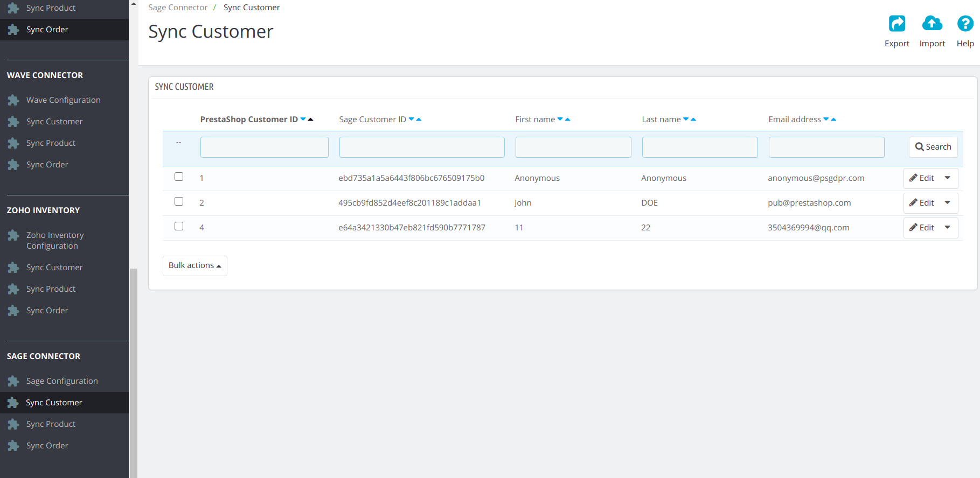Click sidebar scrollbar up arrow
Viewport: 980px width, 478px height.
pyautogui.click(x=133, y=3)
